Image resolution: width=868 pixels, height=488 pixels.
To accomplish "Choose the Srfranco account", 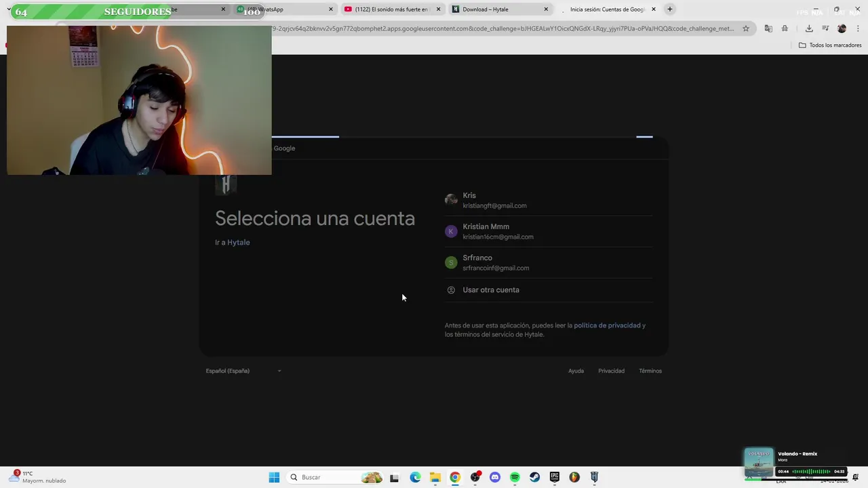I will 548,262.
